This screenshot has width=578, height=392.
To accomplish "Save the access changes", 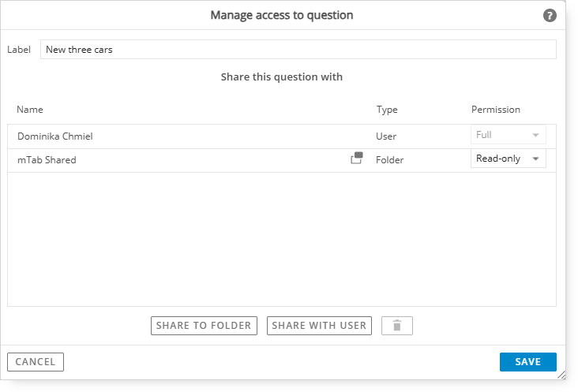I will point(528,362).
